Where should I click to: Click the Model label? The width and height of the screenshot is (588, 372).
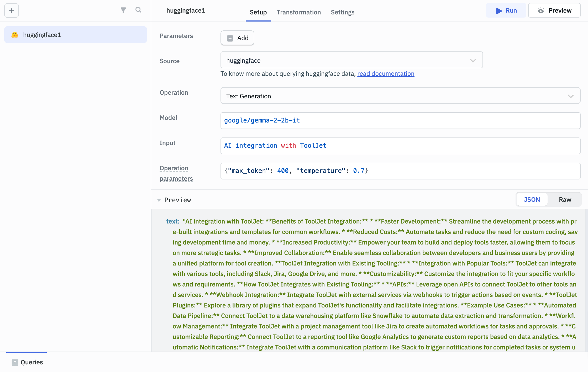(168, 118)
